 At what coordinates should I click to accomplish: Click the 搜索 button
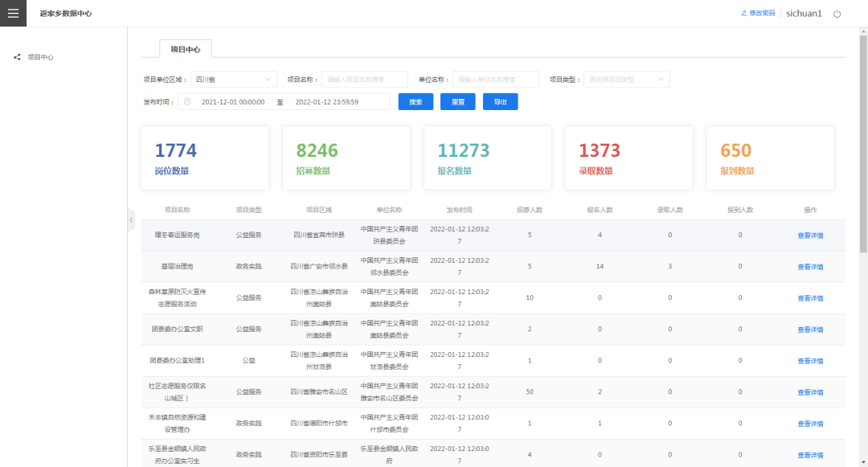(416, 102)
